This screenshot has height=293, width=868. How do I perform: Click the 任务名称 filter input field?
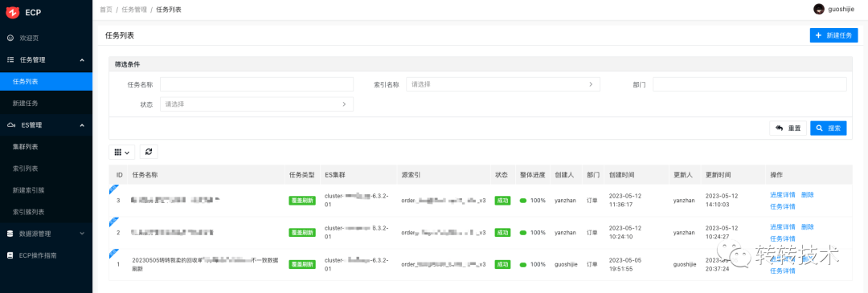click(x=256, y=84)
